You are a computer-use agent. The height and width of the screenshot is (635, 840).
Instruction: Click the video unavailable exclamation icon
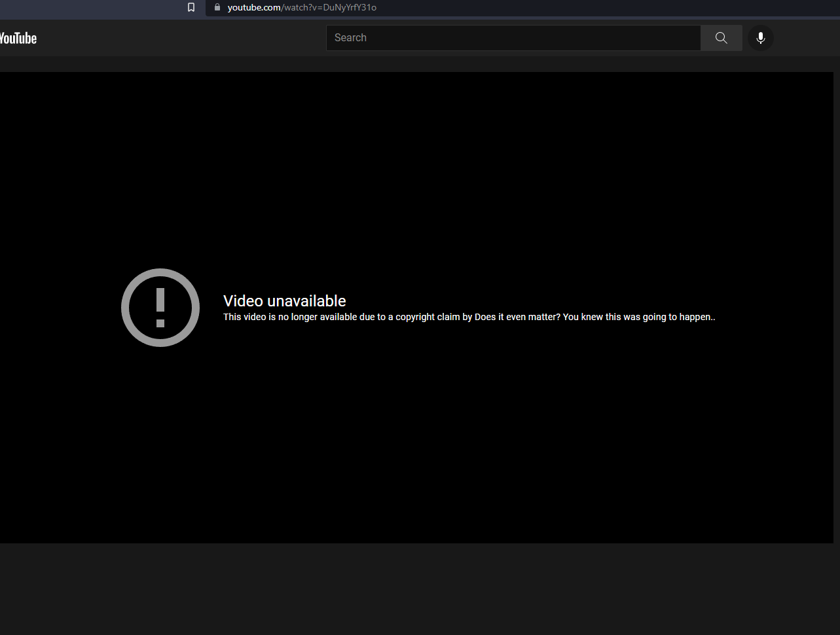pyautogui.click(x=160, y=308)
